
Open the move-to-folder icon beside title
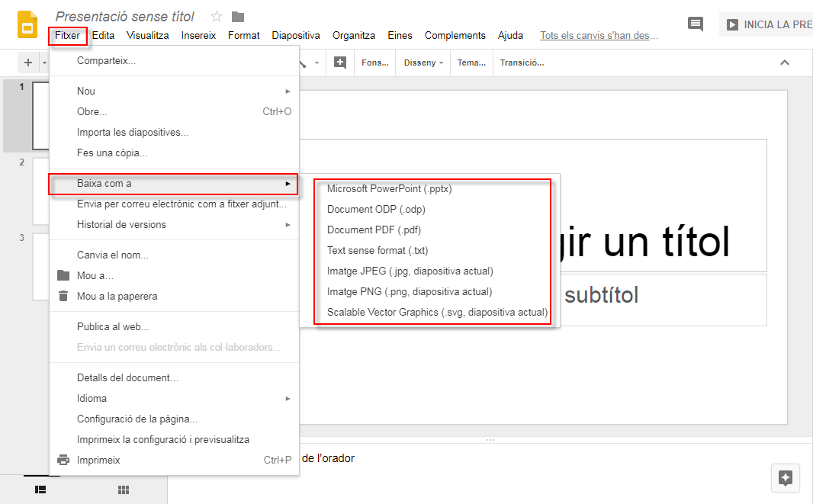pyautogui.click(x=238, y=17)
